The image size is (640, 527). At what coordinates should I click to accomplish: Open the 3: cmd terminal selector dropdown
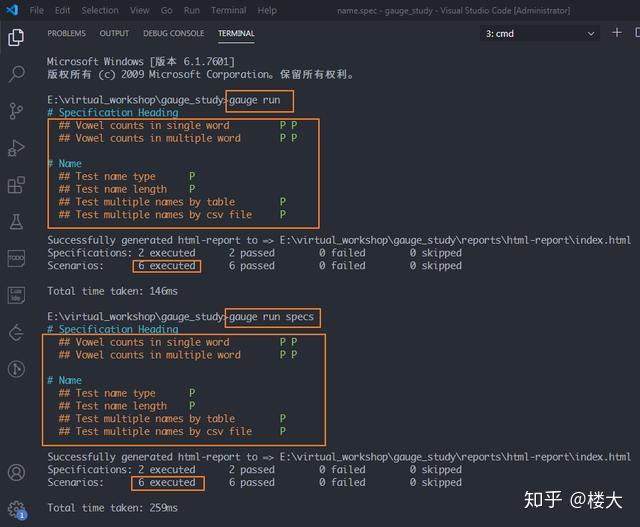point(540,33)
